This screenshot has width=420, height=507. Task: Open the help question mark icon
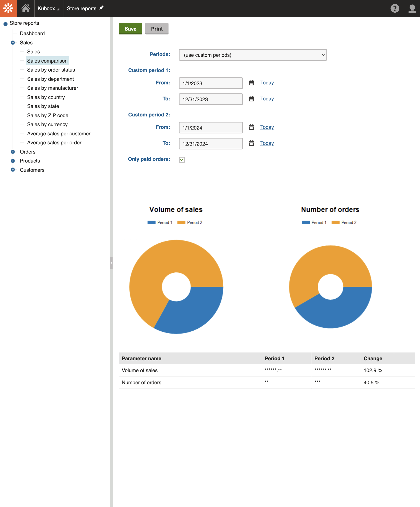[x=395, y=8]
